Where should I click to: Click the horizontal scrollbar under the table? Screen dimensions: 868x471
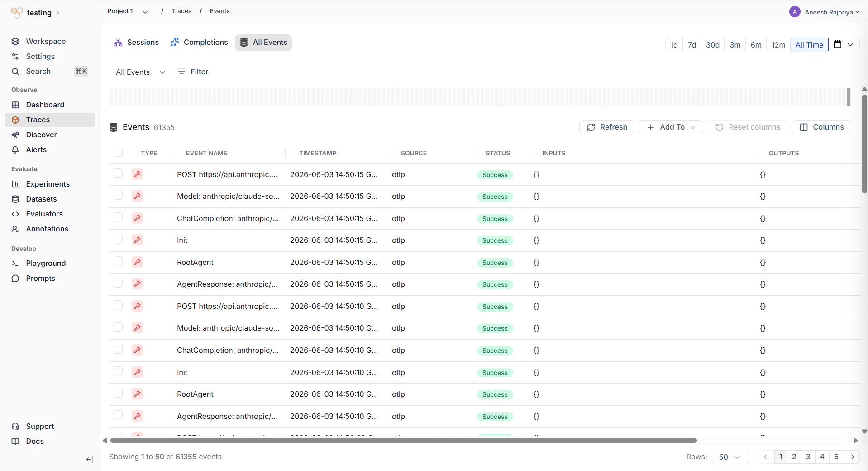click(404, 441)
